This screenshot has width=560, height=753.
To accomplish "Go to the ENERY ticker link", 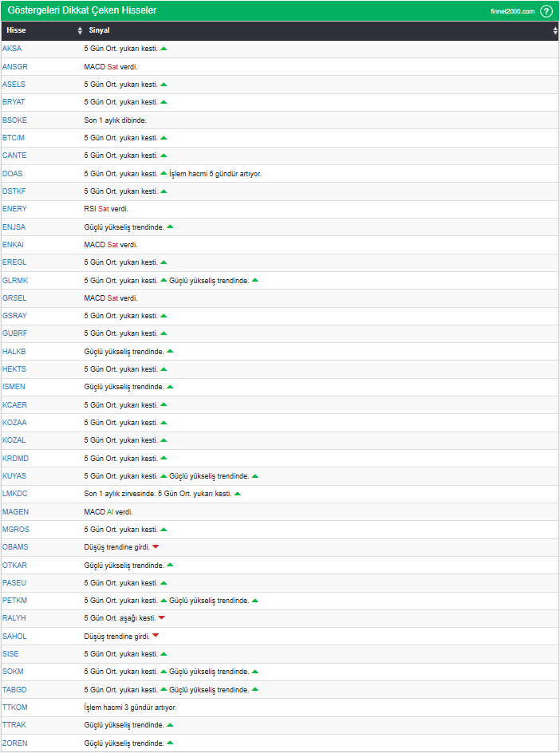I will pos(14,209).
